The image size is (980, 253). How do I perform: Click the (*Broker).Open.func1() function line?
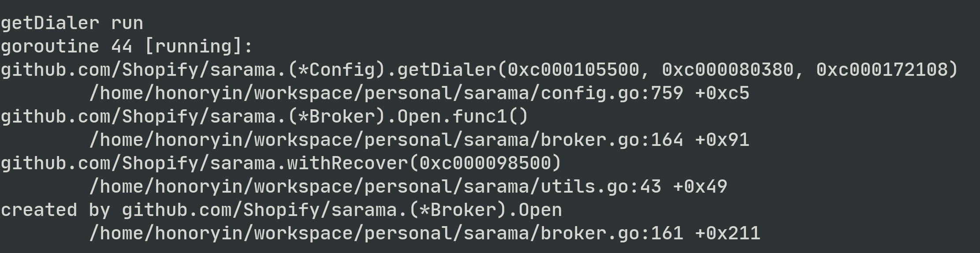click(x=265, y=117)
